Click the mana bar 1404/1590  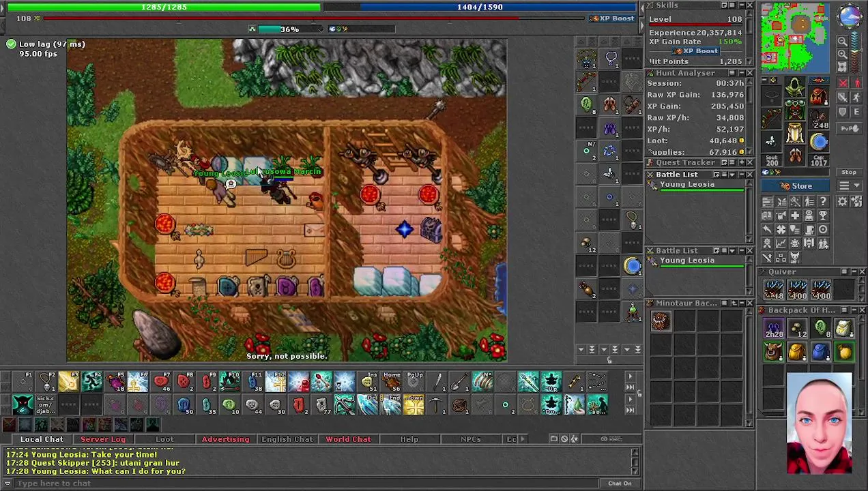480,7
